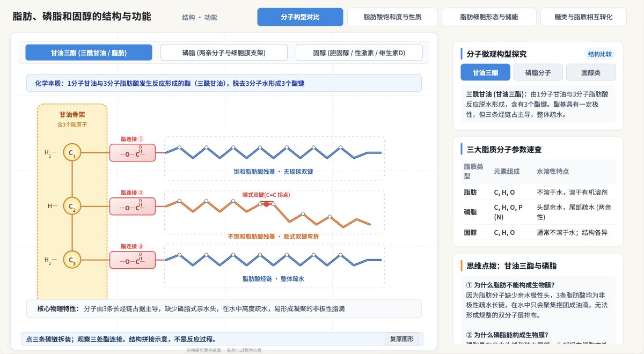Click the C3 carbon atom circle
This screenshot has height=354, width=644.
[x=72, y=260]
